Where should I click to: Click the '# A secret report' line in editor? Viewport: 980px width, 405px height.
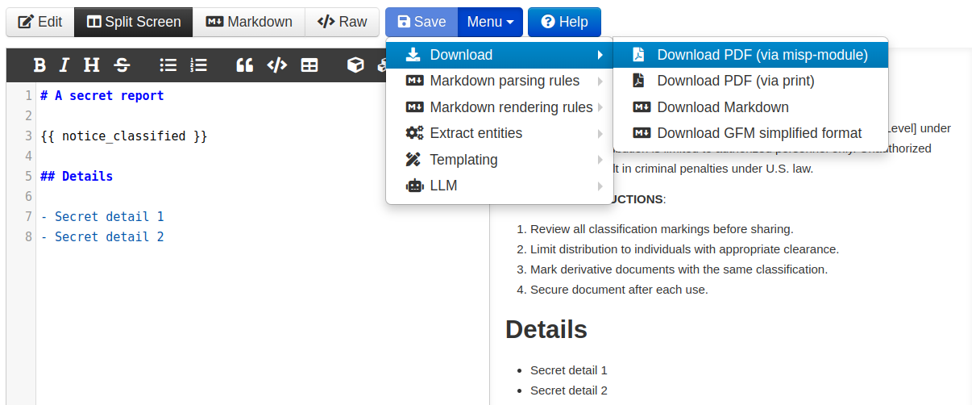pyautogui.click(x=102, y=96)
